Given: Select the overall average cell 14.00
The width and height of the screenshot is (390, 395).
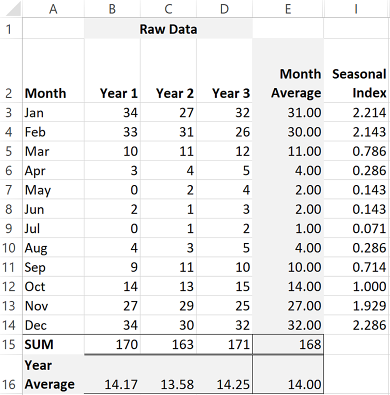Looking at the screenshot, I should coord(288,374).
